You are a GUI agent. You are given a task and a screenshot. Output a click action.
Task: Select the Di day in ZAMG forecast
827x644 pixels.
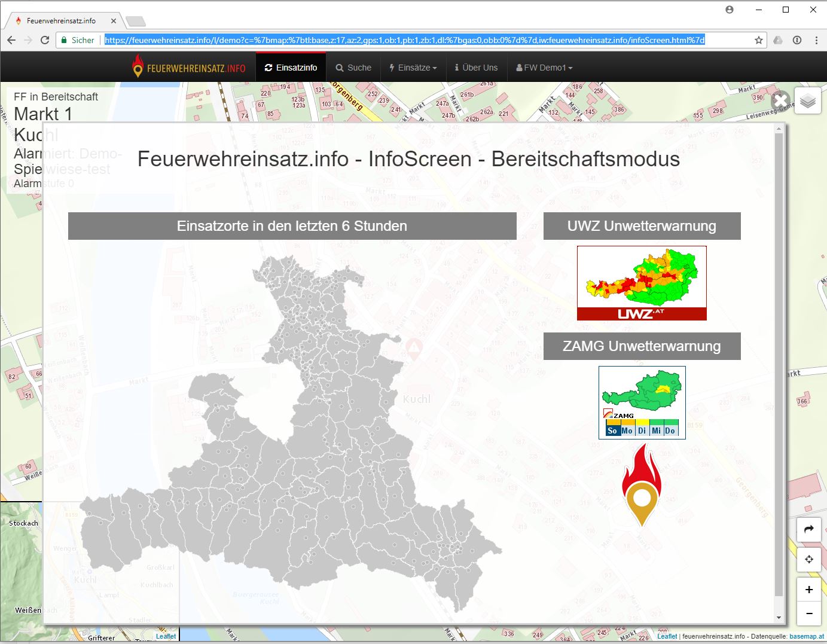(x=642, y=430)
